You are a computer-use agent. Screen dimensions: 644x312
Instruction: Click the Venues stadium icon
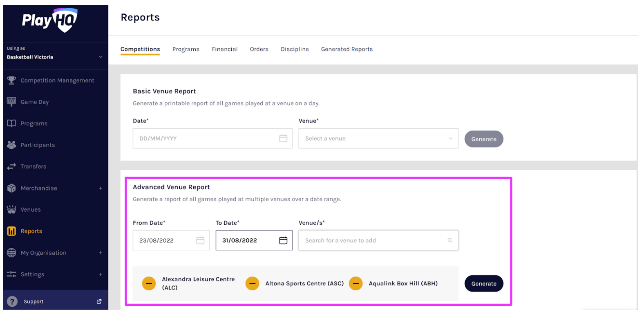(x=11, y=209)
